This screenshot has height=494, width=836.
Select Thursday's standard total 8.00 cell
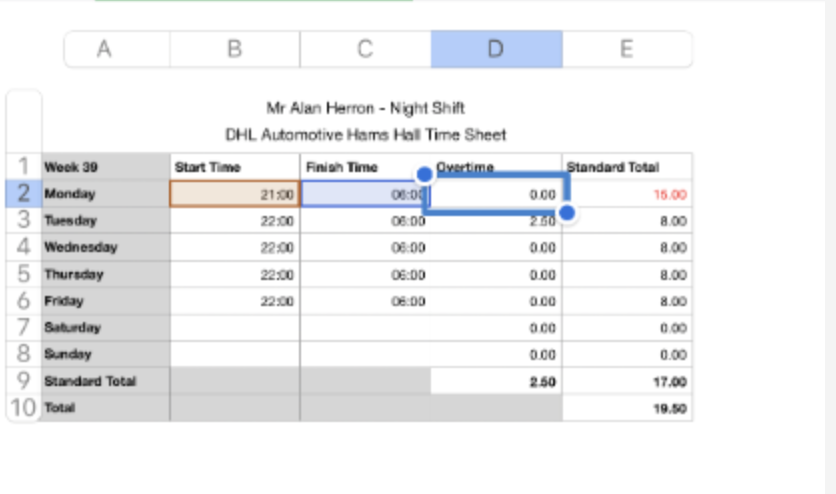[627, 274]
